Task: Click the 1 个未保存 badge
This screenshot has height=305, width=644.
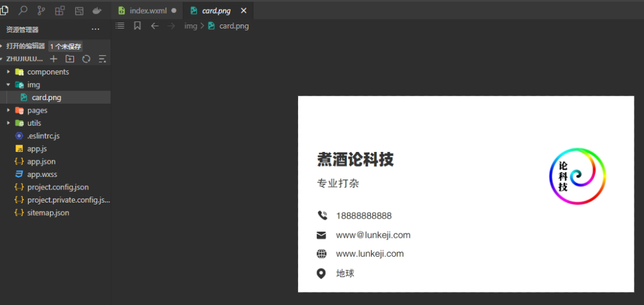Action: (66, 46)
